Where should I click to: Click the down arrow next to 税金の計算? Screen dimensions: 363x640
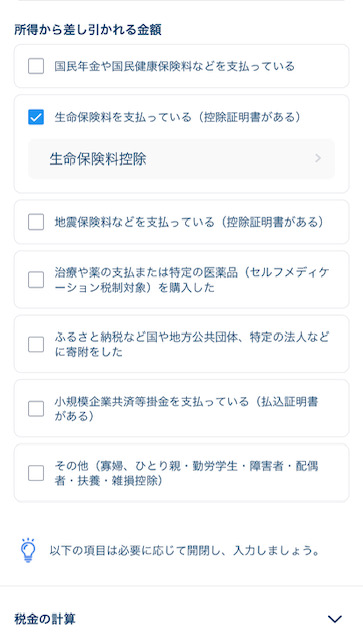click(x=335, y=619)
